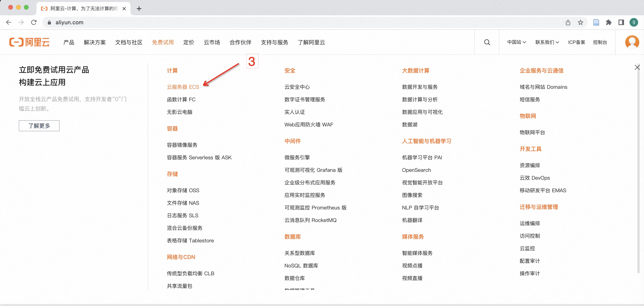
Task: Open the 云服务器 ECS link
Action: pyautogui.click(x=183, y=87)
